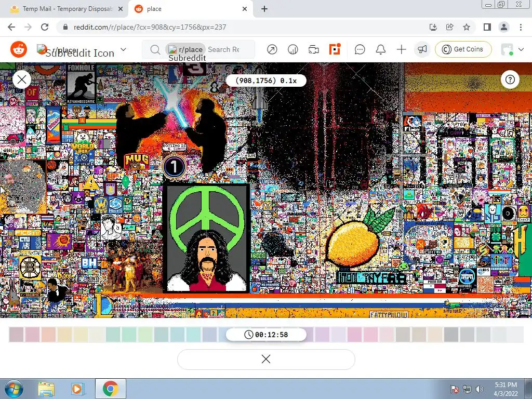Open a new browser tab

coord(264,9)
